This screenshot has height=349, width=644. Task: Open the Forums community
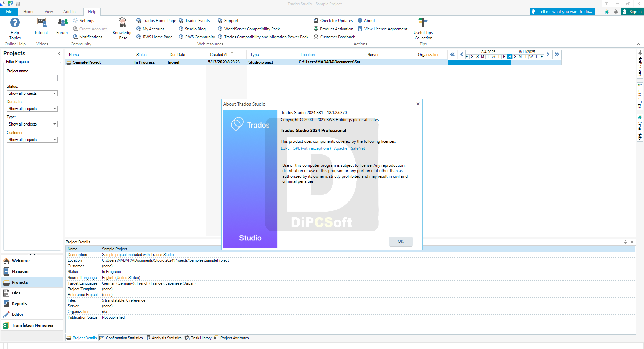point(63,26)
